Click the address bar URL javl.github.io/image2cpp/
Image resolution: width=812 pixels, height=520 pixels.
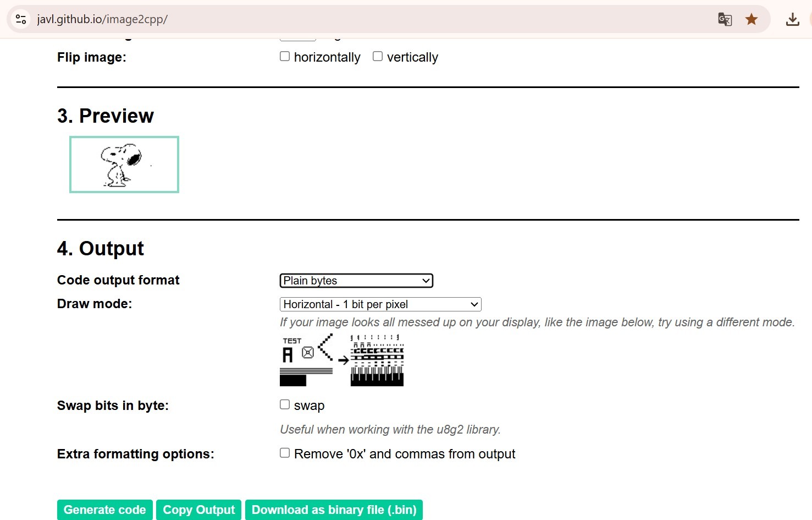[102, 19]
